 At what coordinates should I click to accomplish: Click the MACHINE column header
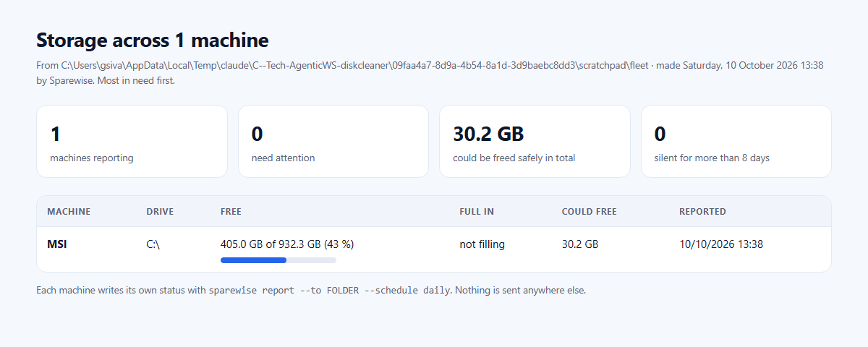point(69,212)
